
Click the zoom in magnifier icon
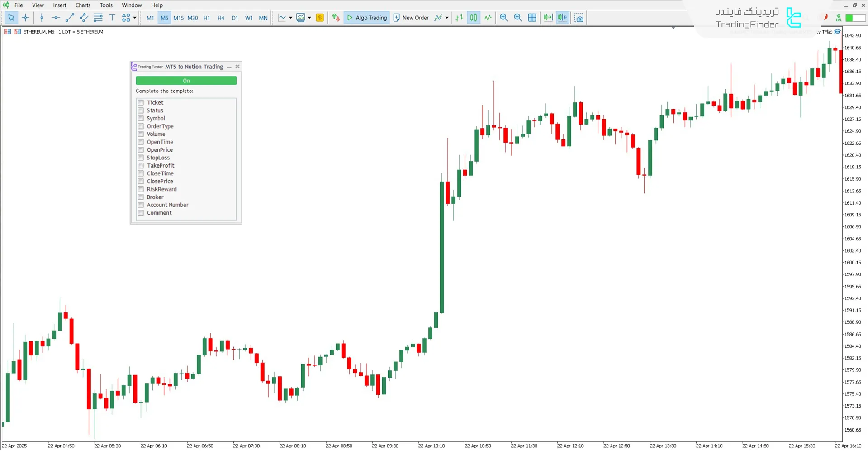[503, 18]
